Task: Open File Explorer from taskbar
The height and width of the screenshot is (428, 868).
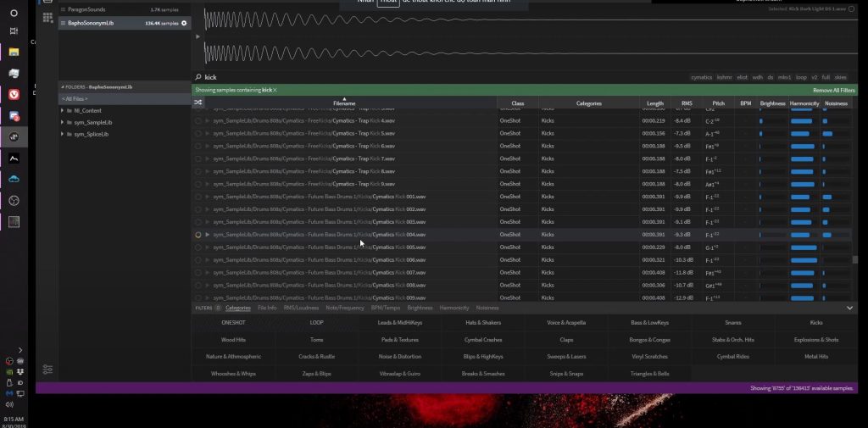Action: point(14,52)
